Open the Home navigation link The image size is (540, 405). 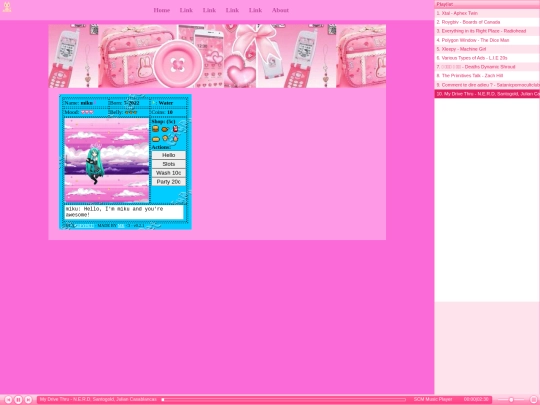pyautogui.click(x=162, y=10)
